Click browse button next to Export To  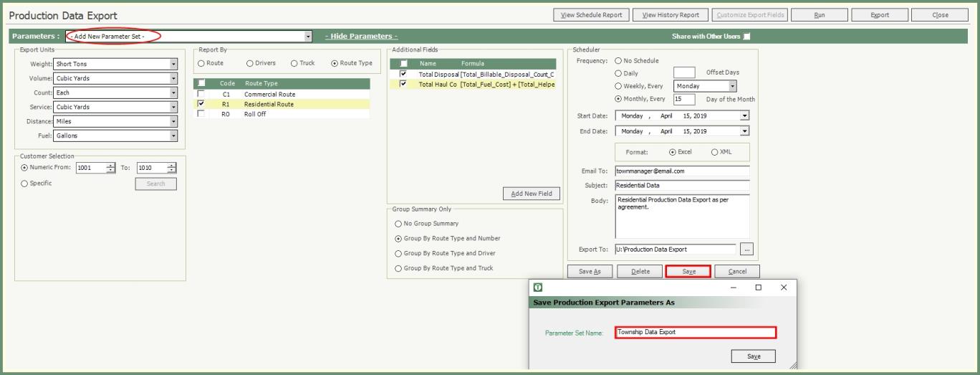747,250
